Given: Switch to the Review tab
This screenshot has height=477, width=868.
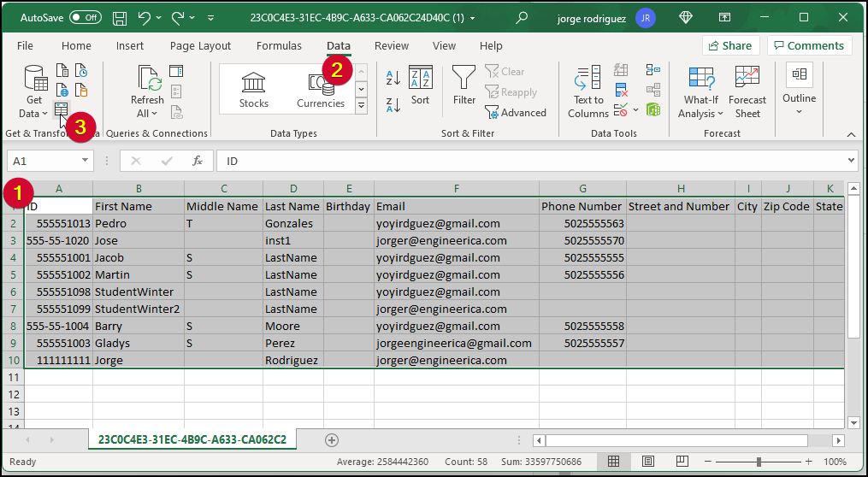Looking at the screenshot, I should (392, 46).
